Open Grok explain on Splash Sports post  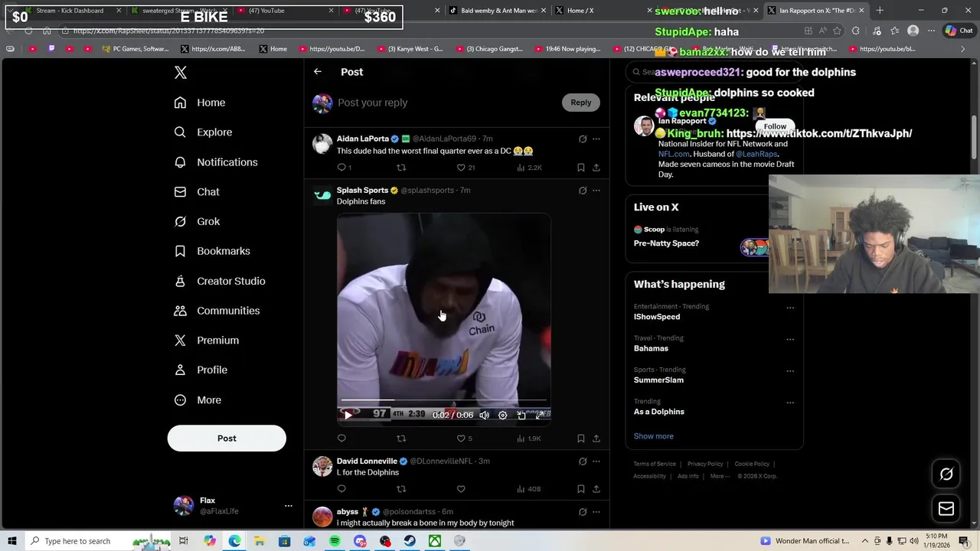[x=583, y=191]
